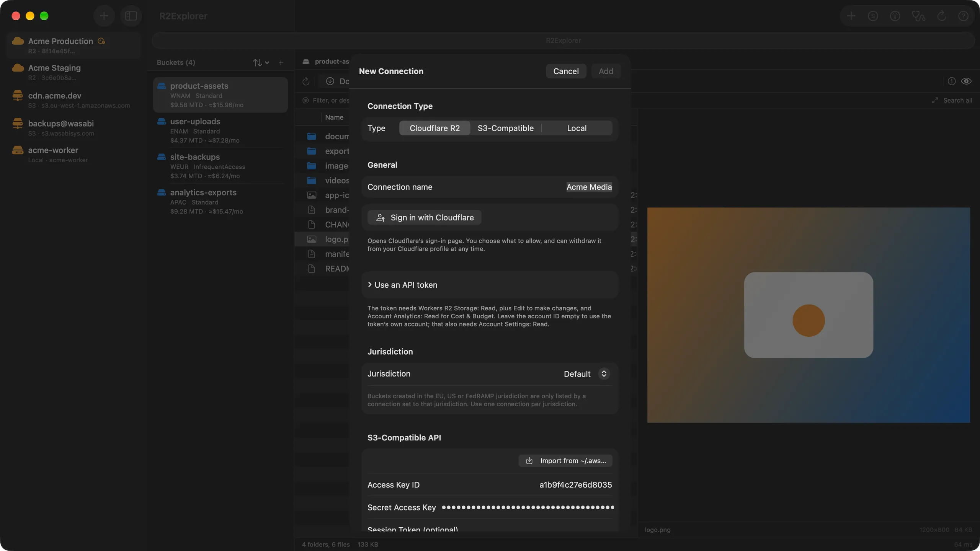Select backups@wasabi connection

(x=73, y=128)
